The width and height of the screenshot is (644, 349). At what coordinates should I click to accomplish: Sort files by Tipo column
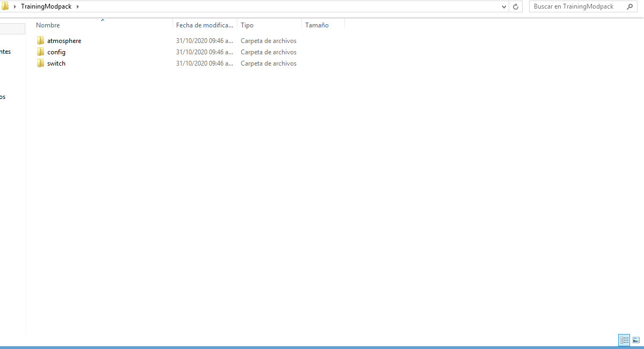click(247, 25)
